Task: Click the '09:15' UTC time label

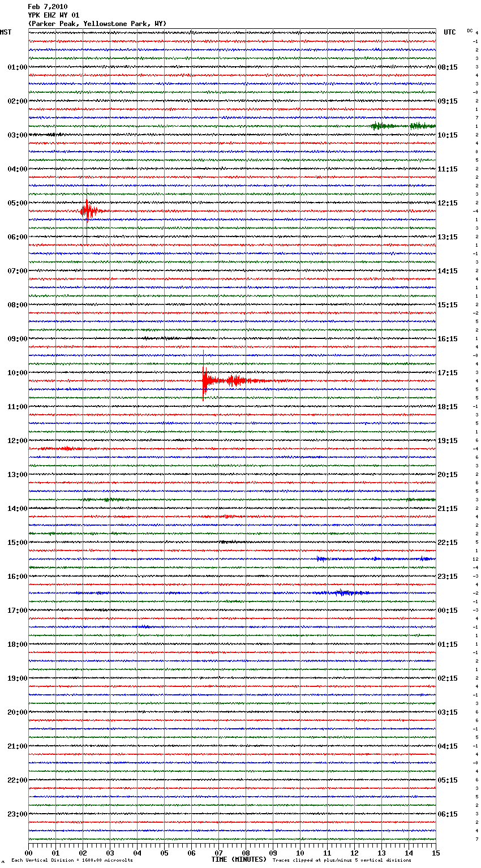Action: 448,101
